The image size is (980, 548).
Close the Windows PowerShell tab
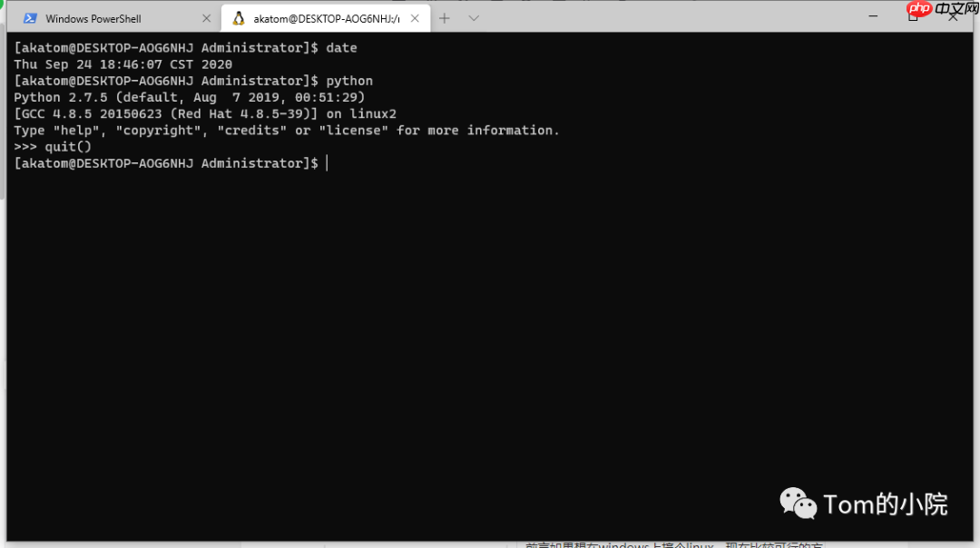[206, 17]
